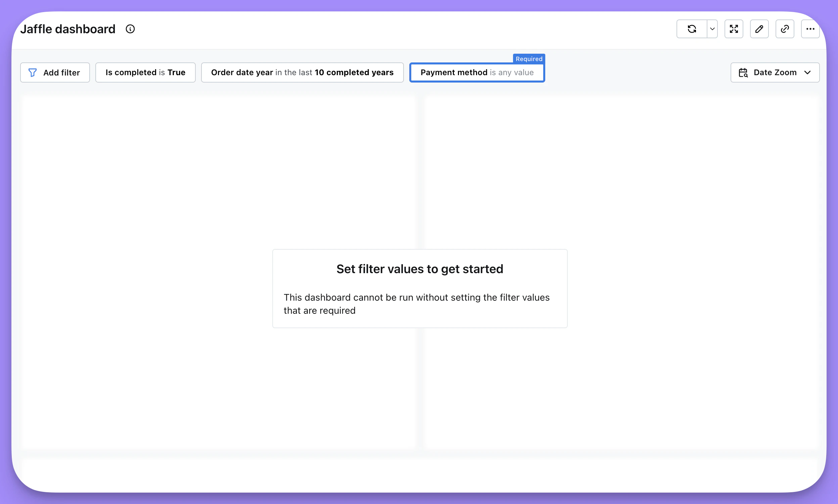Copy the dashboard link with the chain icon
Image resolution: width=838 pixels, height=504 pixels.
(x=785, y=29)
